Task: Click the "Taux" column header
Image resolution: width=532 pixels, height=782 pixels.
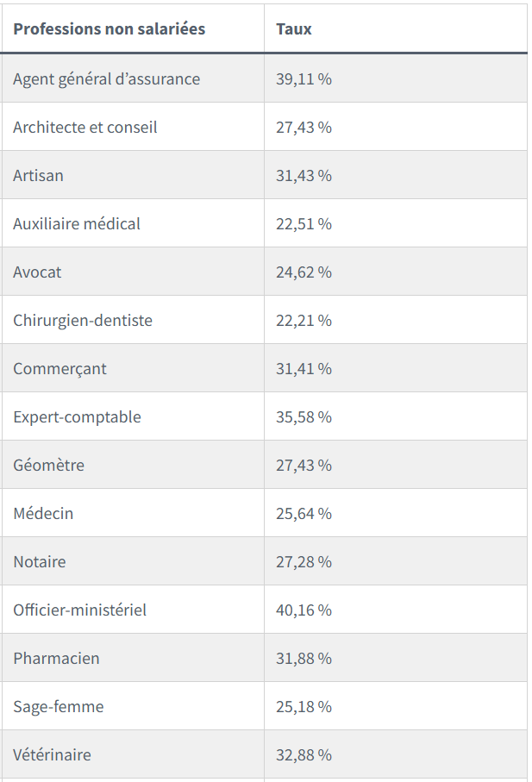Action: pos(294,29)
